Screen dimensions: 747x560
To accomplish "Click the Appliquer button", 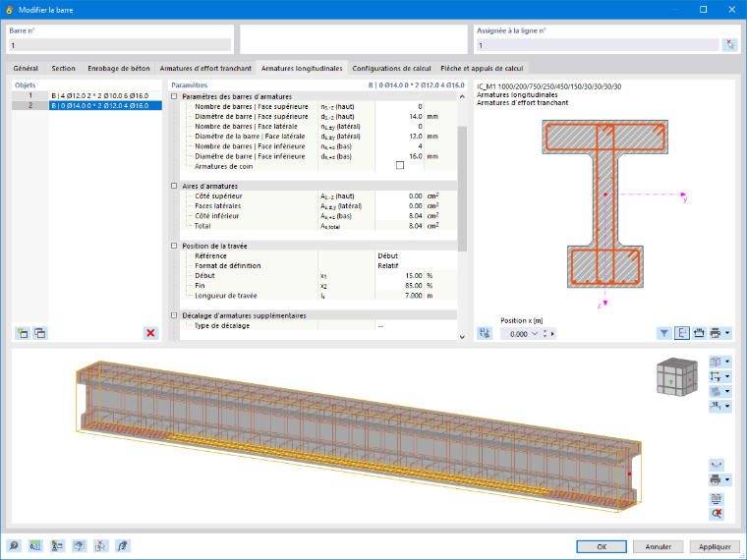I will (x=715, y=546).
